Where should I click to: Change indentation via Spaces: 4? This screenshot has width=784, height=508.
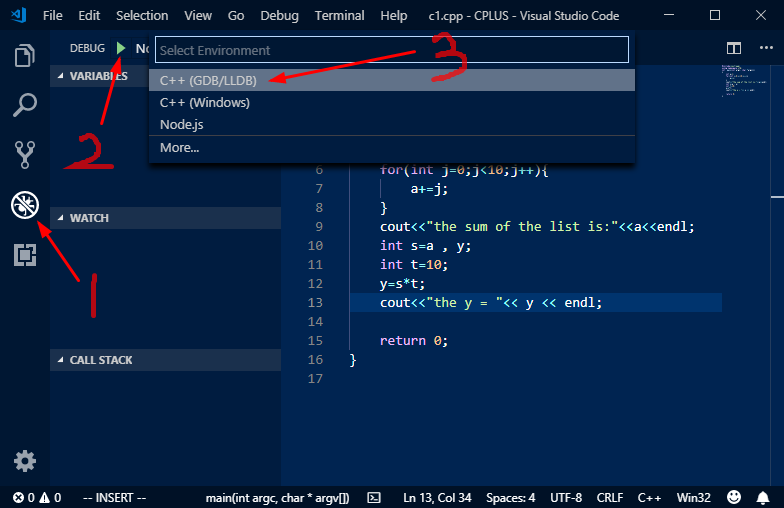point(510,498)
